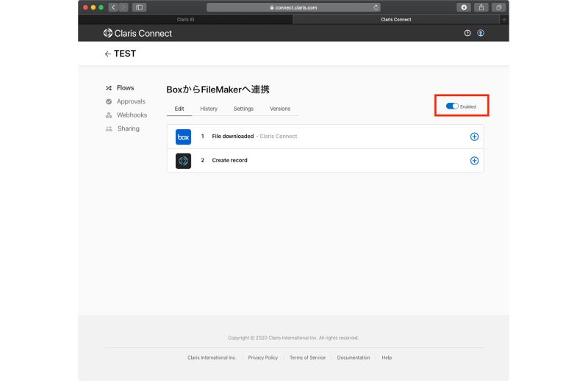This screenshot has width=588, height=381.
Task: Go back using the arrow beside TEST
Action: coord(107,54)
